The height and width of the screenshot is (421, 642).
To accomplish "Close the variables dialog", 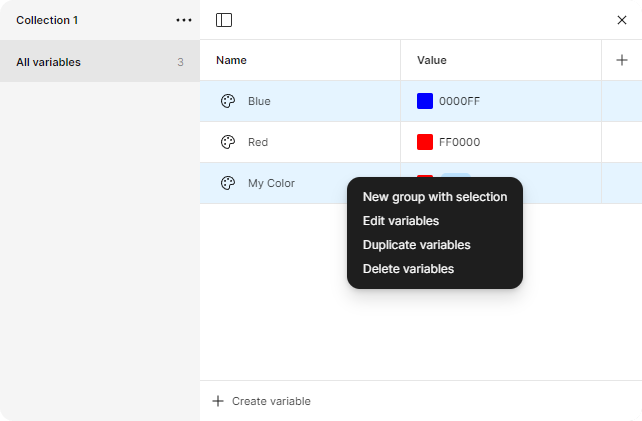I will [x=622, y=20].
